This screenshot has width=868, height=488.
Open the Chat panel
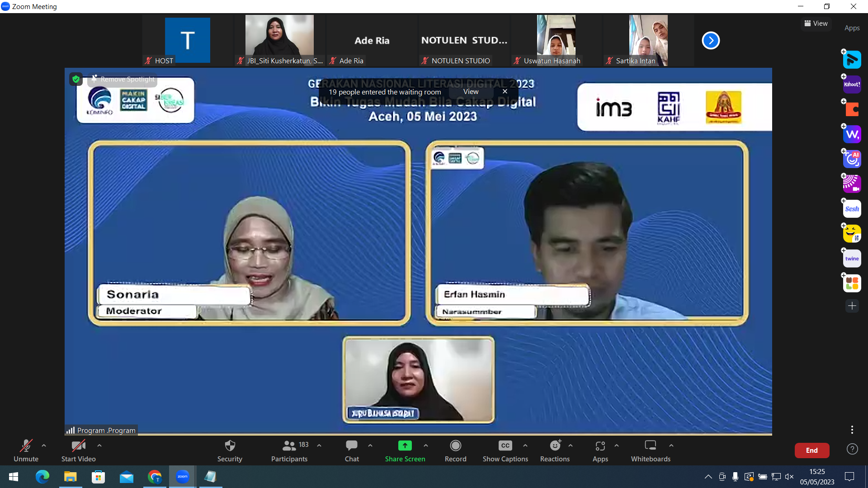(x=352, y=451)
